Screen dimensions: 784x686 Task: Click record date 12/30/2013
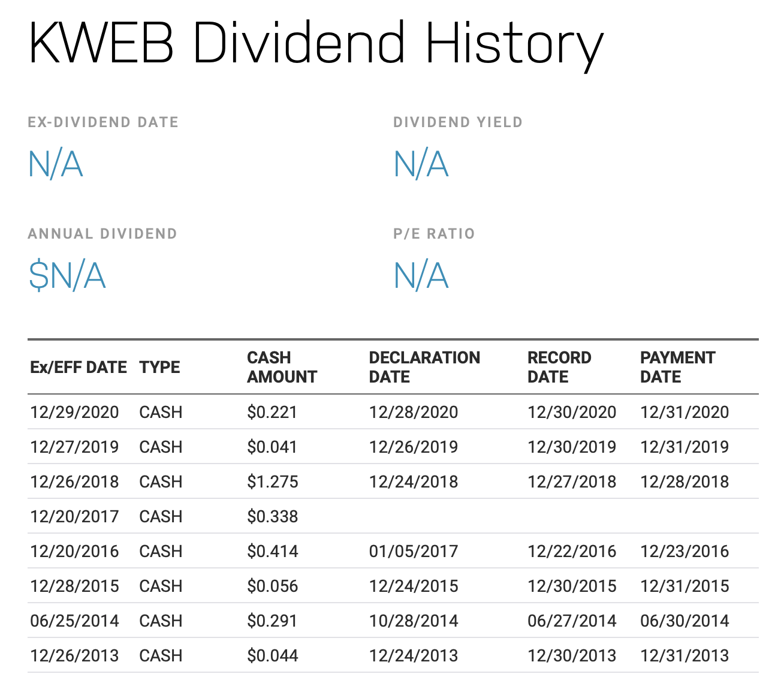pyautogui.click(x=572, y=656)
